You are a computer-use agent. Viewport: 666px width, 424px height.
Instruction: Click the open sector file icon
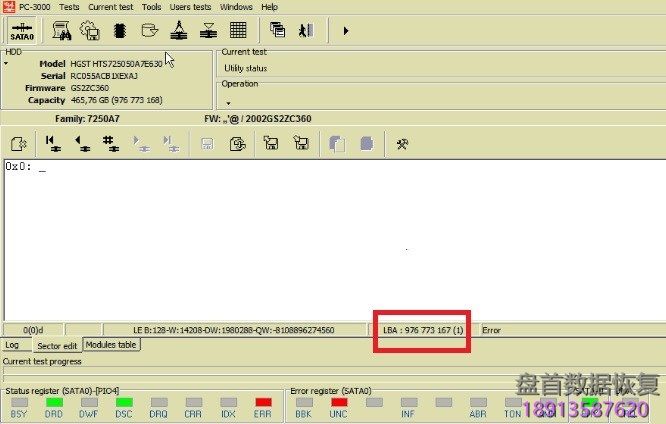coord(18,144)
